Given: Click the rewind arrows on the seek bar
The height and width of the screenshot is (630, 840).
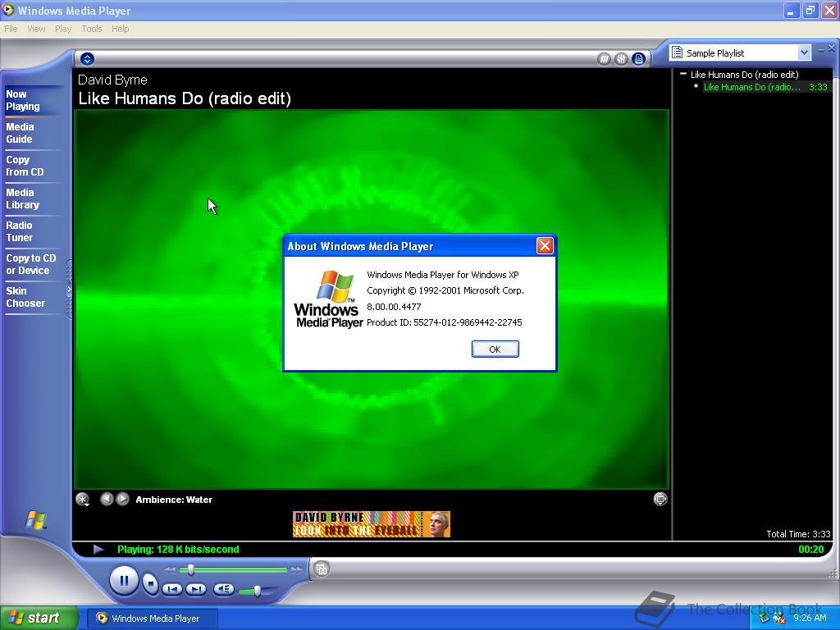Looking at the screenshot, I should point(170,570).
